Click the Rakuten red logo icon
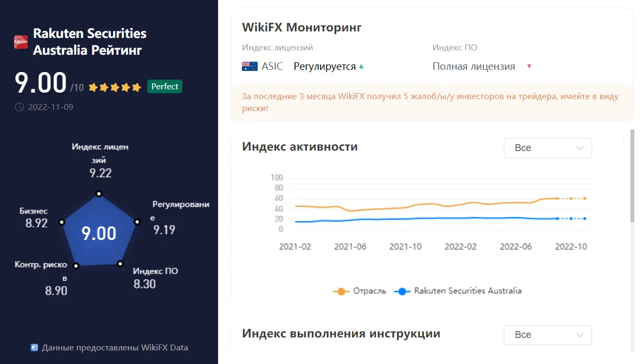Image resolution: width=644 pixels, height=364 pixels. tap(21, 42)
